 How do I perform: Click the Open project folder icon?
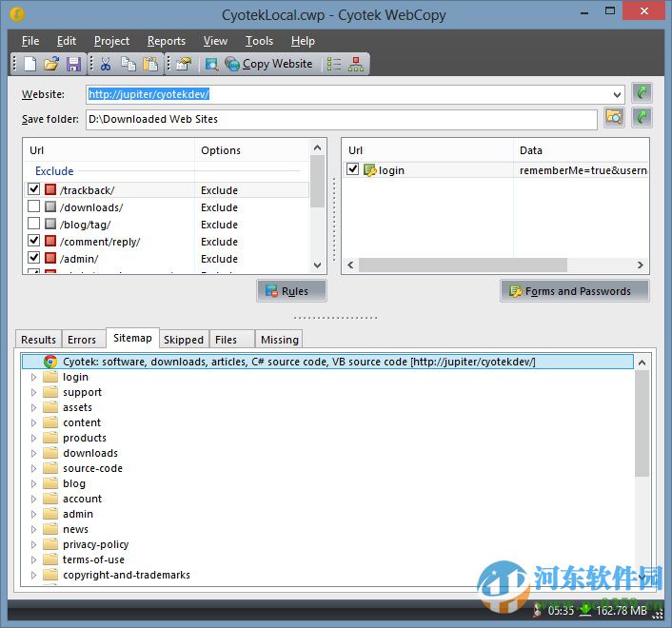(51, 64)
